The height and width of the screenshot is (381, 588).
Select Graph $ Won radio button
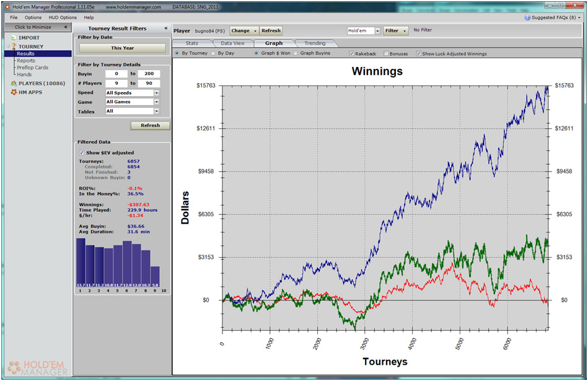click(x=257, y=53)
